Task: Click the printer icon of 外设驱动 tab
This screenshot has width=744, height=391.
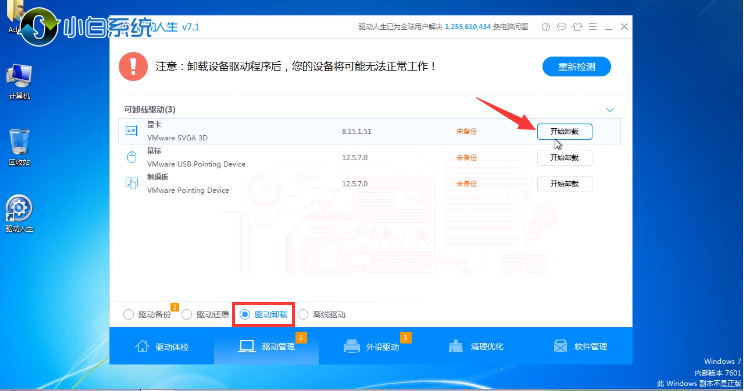Action: click(352, 346)
